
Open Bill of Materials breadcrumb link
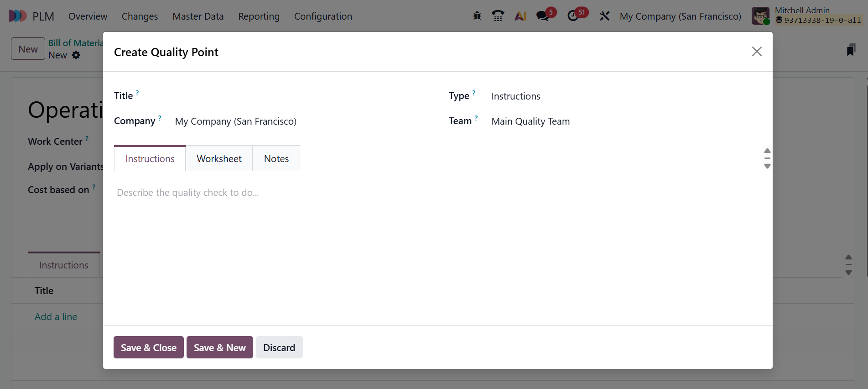[76, 43]
